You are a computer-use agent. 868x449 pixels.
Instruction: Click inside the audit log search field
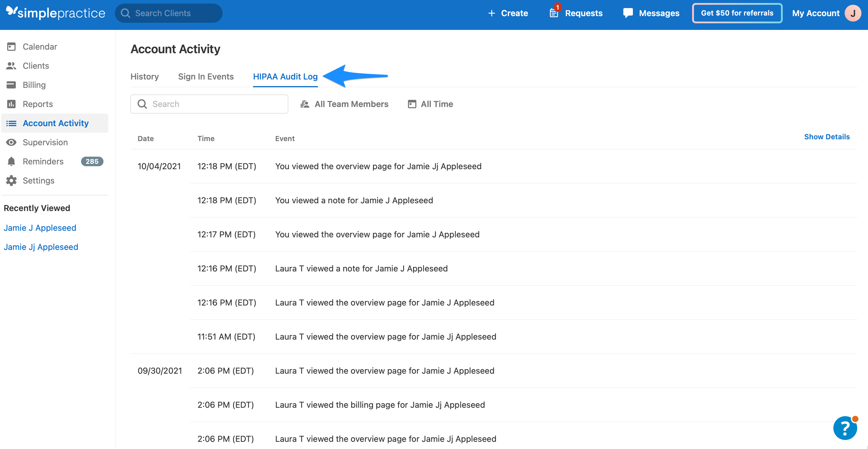(209, 104)
